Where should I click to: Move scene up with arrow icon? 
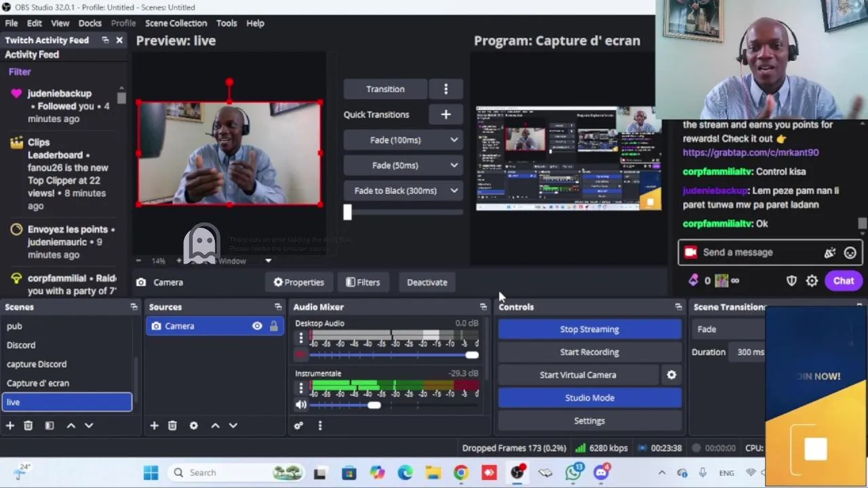tap(71, 426)
